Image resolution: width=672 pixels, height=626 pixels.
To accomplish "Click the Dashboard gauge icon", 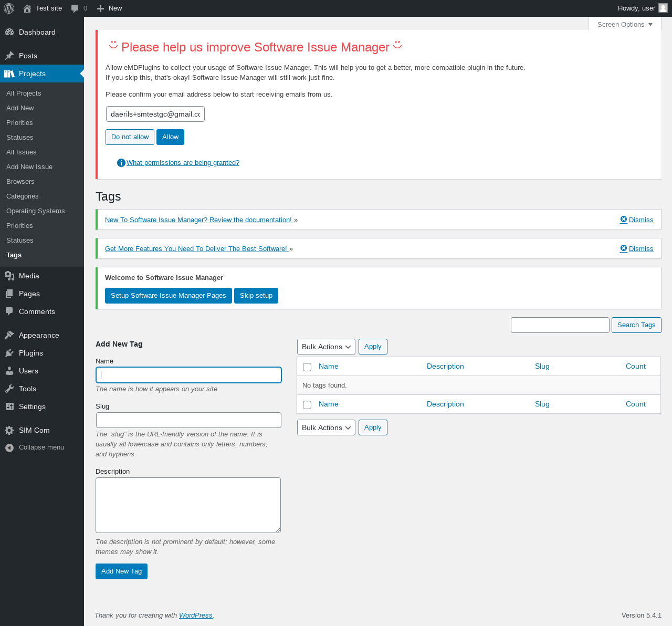I will coord(9,32).
